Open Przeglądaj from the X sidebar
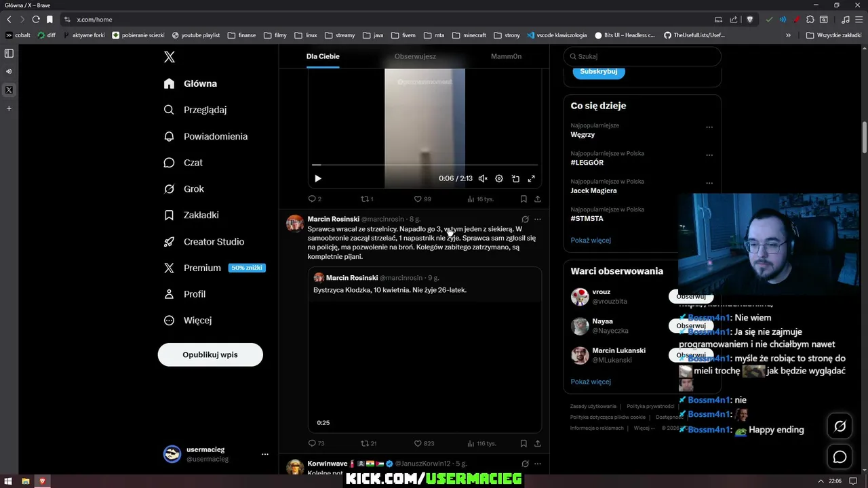 pyautogui.click(x=195, y=110)
